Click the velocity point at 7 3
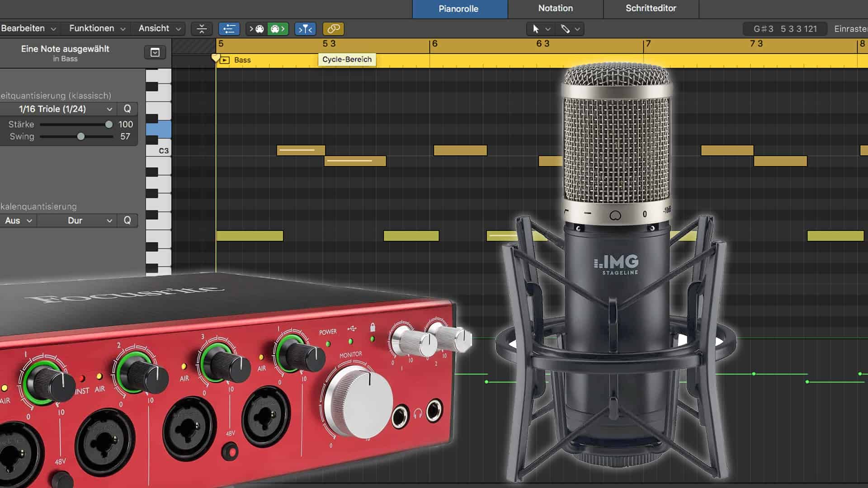 (x=754, y=374)
